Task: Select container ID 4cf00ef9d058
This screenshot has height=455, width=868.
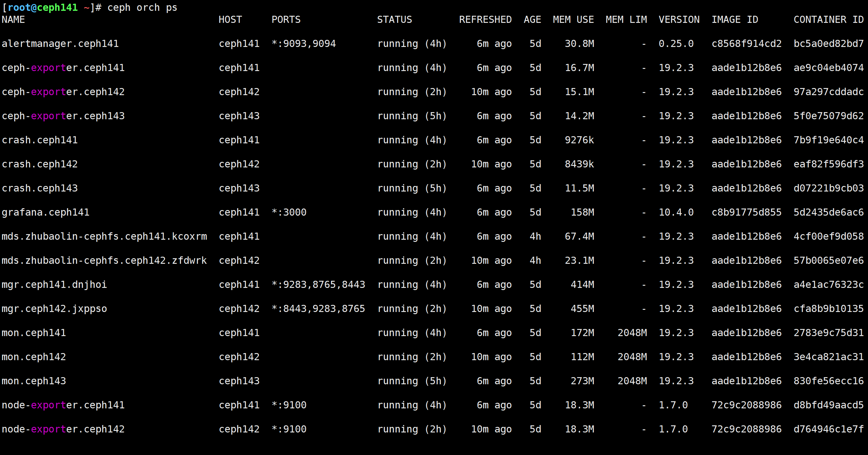Action: [x=828, y=236]
